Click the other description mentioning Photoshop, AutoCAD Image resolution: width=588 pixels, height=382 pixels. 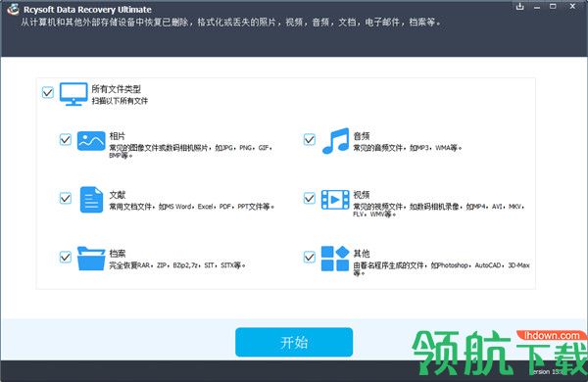(441, 268)
